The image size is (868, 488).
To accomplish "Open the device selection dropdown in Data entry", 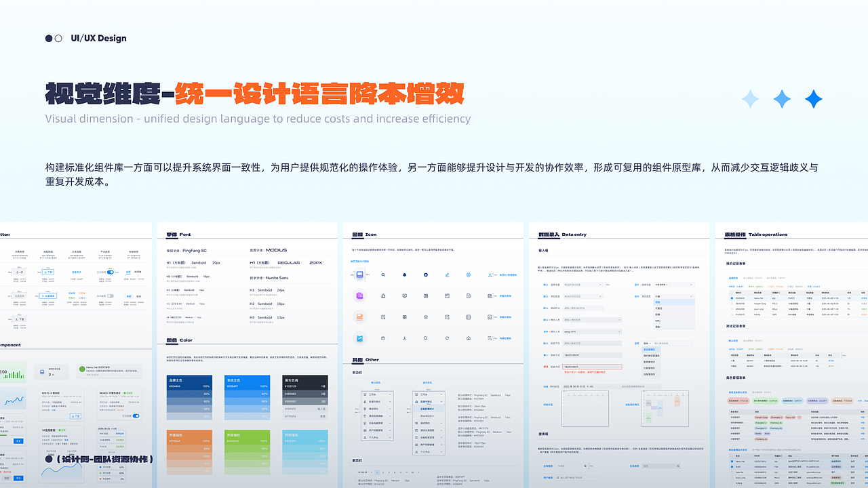I will coord(583,285).
